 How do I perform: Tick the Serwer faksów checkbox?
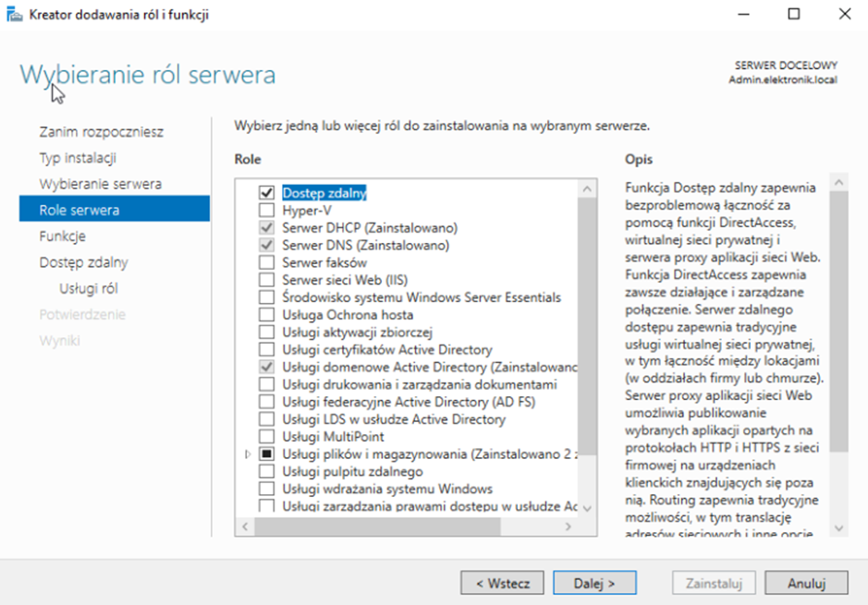pyautogui.click(x=267, y=263)
